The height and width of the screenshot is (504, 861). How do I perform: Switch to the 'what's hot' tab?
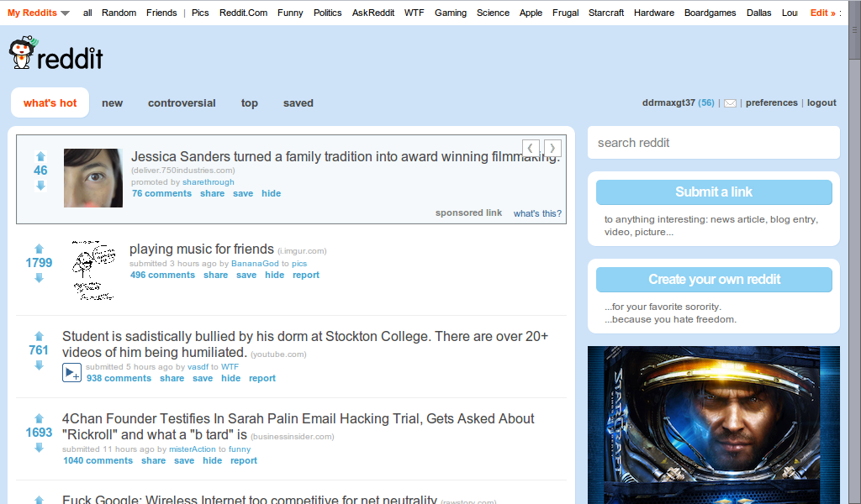[50, 103]
